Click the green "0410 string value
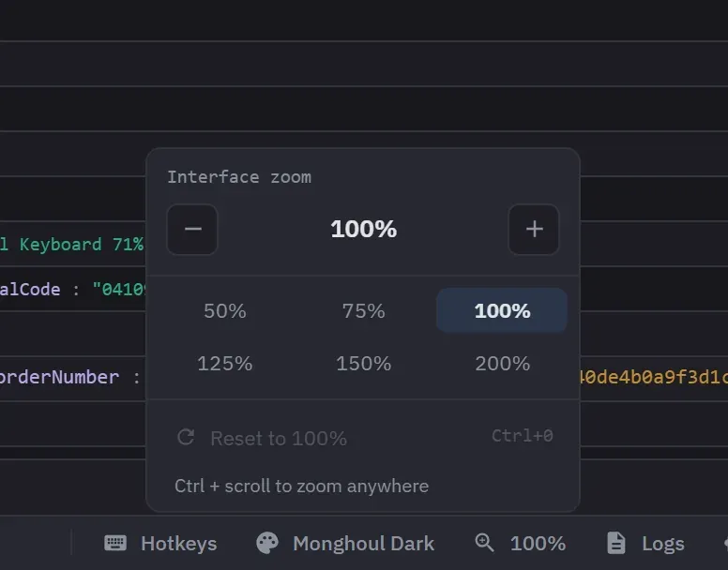728x570 pixels. point(119,290)
